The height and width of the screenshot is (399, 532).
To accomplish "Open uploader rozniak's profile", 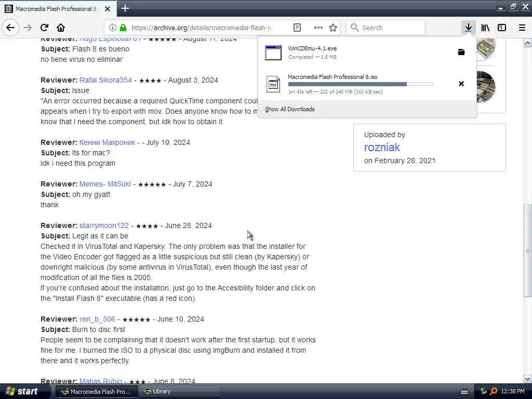I will point(382,147).
